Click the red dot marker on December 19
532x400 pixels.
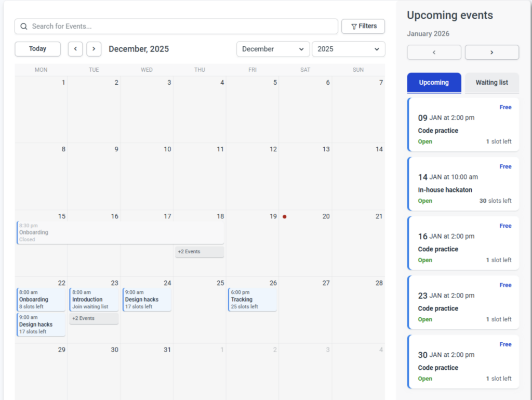pos(285,216)
